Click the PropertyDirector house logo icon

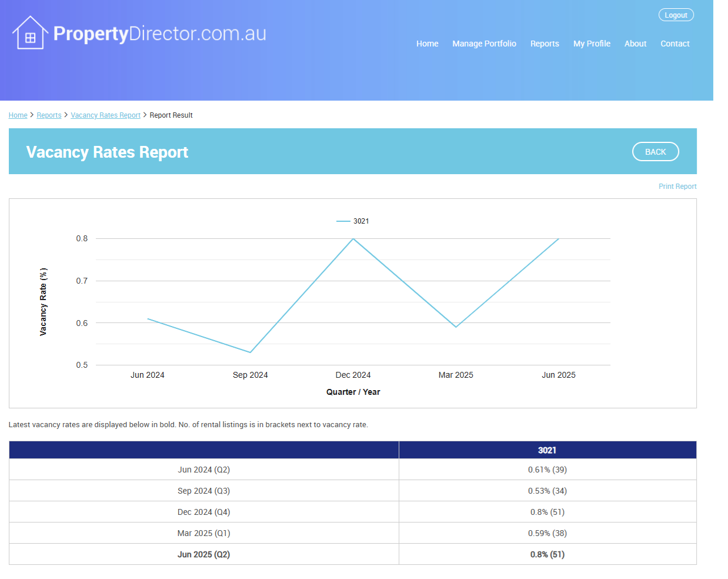click(x=30, y=34)
